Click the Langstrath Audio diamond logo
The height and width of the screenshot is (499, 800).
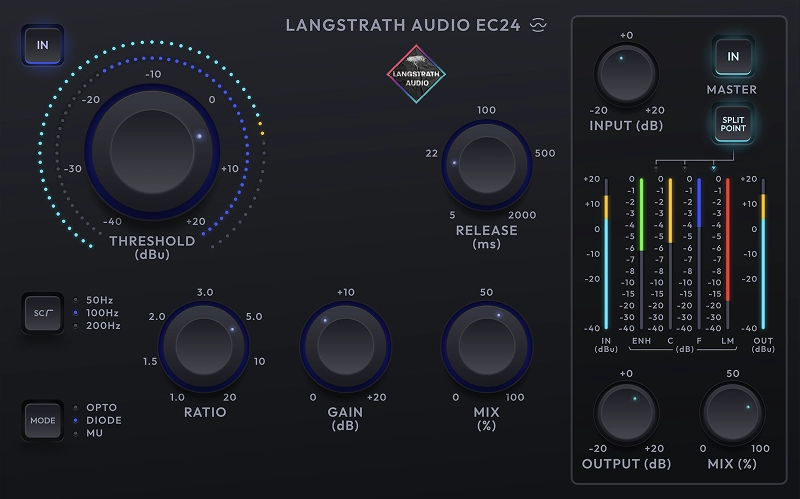(416, 74)
